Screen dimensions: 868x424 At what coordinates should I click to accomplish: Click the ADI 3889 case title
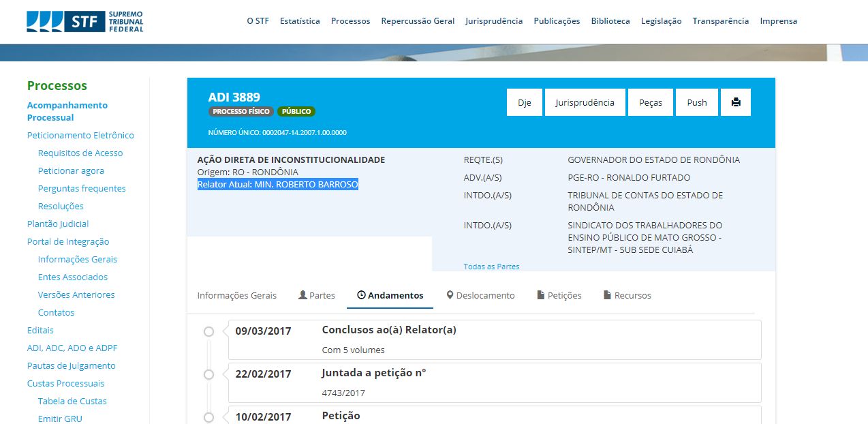pyautogui.click(x=234, y=97)
